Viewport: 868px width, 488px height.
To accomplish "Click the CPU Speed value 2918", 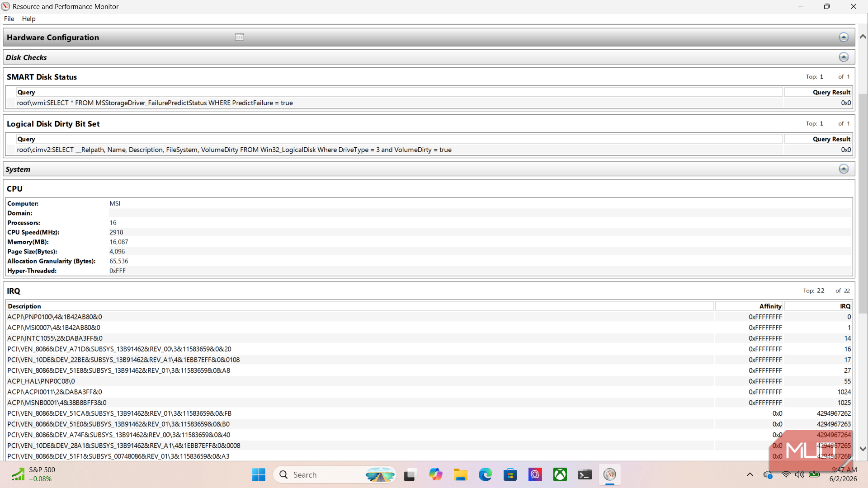I will [116, 232].
